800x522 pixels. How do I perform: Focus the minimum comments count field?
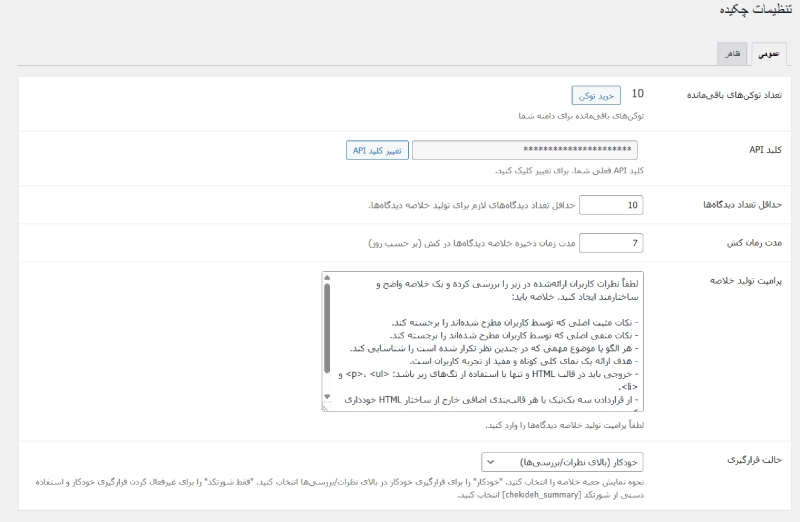pyautogui.click(x=611, y=205)
